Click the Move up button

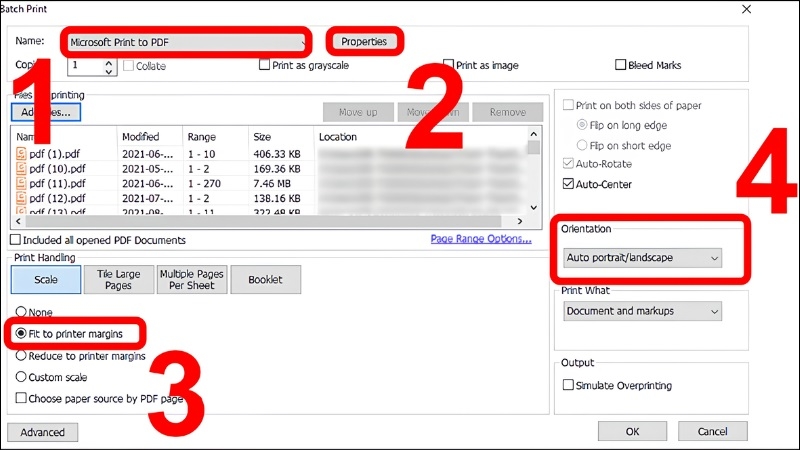(358, 112)
